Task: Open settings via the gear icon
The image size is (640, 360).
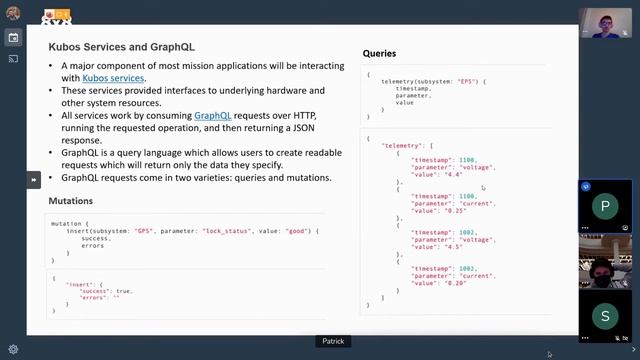Action: tap(13, 349)
